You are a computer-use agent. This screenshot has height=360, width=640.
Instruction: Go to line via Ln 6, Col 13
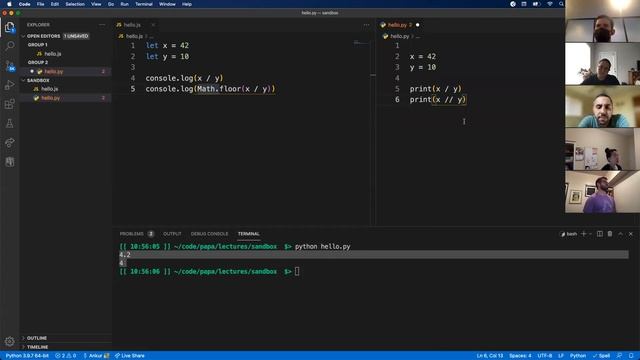(x=490, y=356)
